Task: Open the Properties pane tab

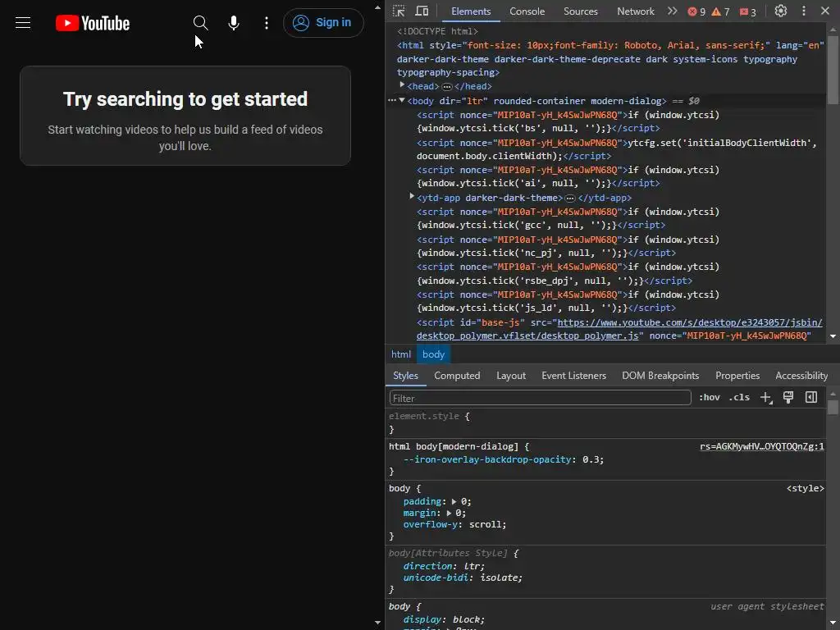Action: [x=737, y=376]
